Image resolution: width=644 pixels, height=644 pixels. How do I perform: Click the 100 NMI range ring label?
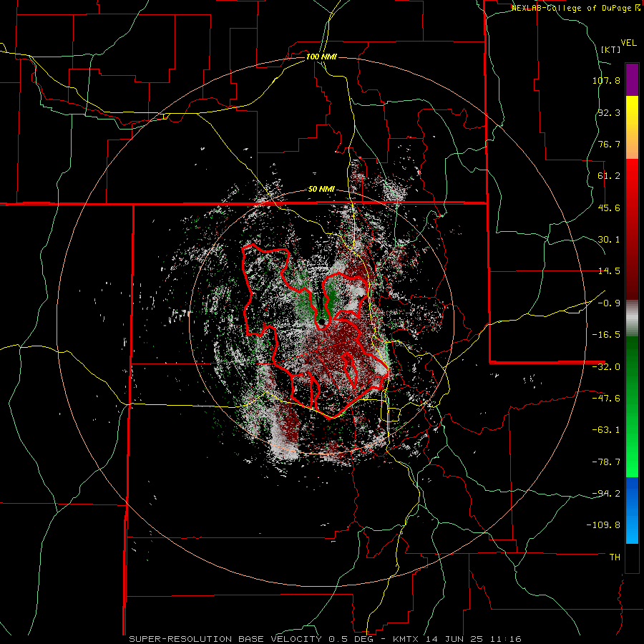click(321, 57)
